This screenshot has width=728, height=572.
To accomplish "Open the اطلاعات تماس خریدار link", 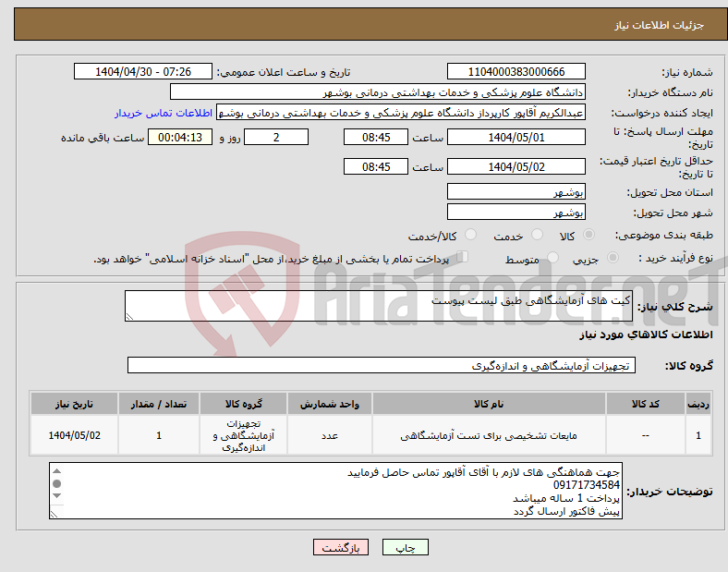I will click(164, 113).
